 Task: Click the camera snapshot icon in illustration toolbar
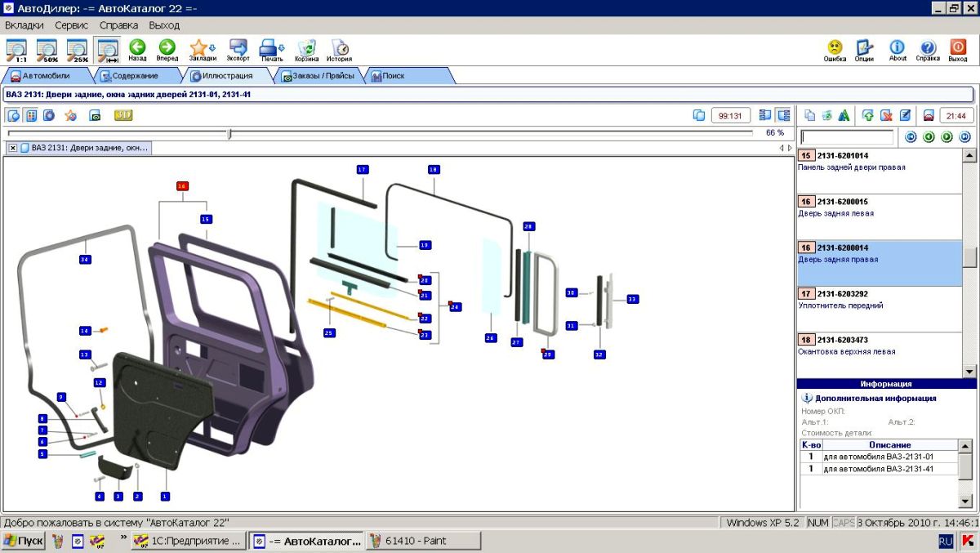coord(95,115)
